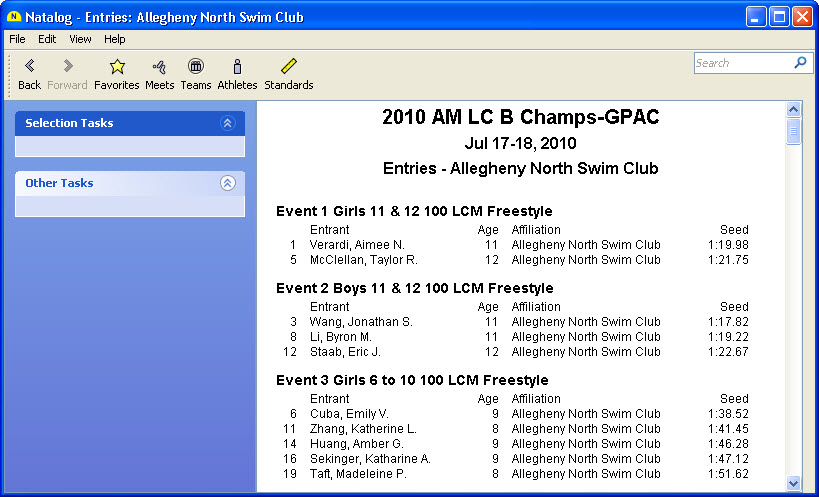819x497 pixels.
Task: Click the scrollbar up arrow
Action: click(794, 109)
